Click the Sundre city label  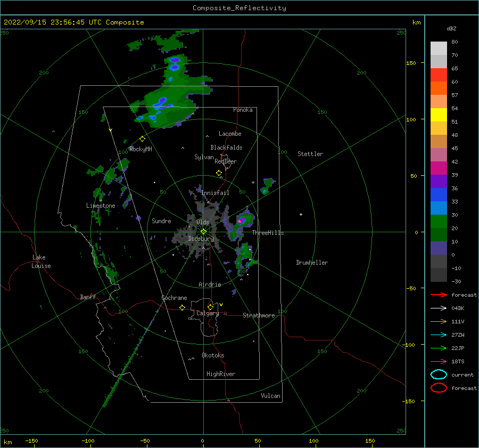coord(161,221)
